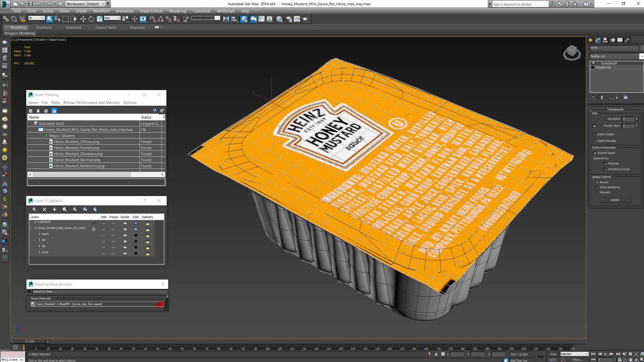The width and height of the screenshot is (644, 362).
Task: Click Add Time Tag
Action: (x=519, y=360)
